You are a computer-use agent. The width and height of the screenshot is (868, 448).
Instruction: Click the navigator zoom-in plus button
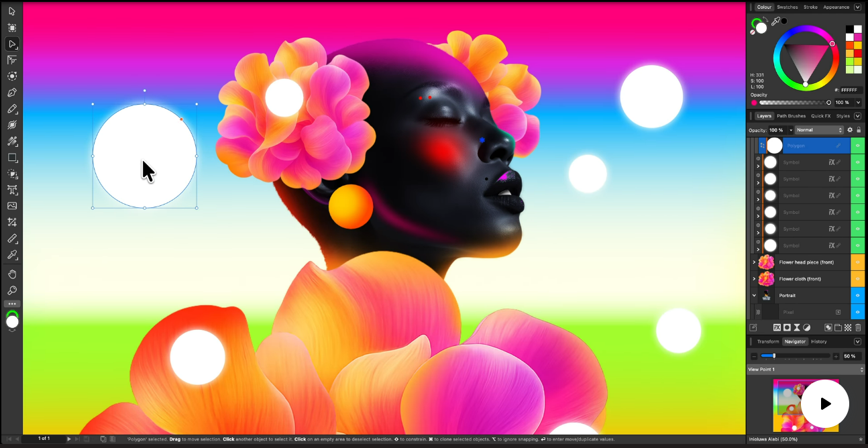[x=836, y=356]
